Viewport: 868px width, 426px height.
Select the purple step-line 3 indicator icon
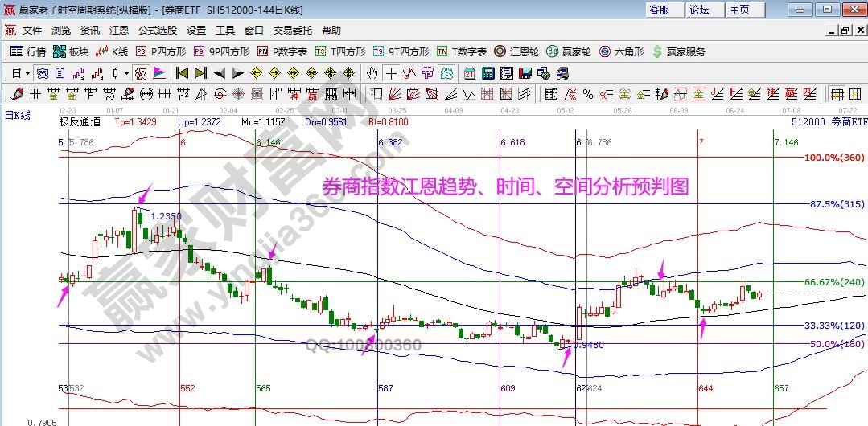79,73
